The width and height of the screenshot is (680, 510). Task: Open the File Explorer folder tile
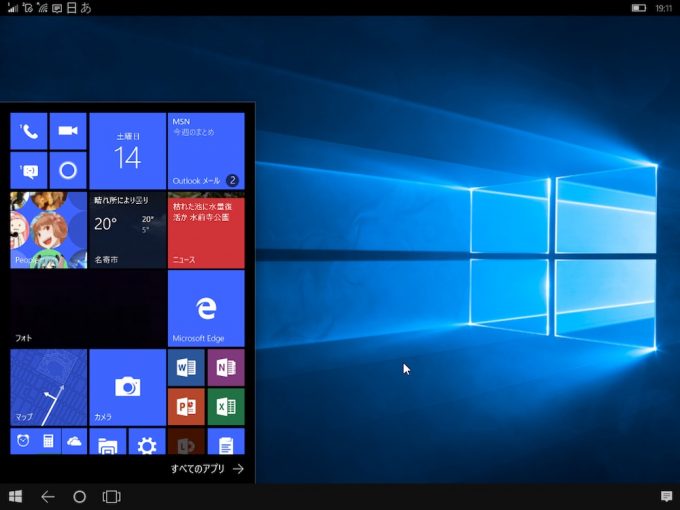point(108,441)
